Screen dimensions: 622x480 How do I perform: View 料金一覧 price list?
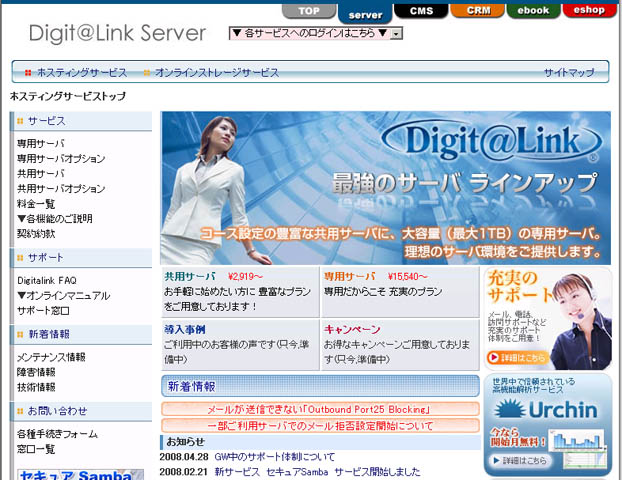click(x=36, y=204)
